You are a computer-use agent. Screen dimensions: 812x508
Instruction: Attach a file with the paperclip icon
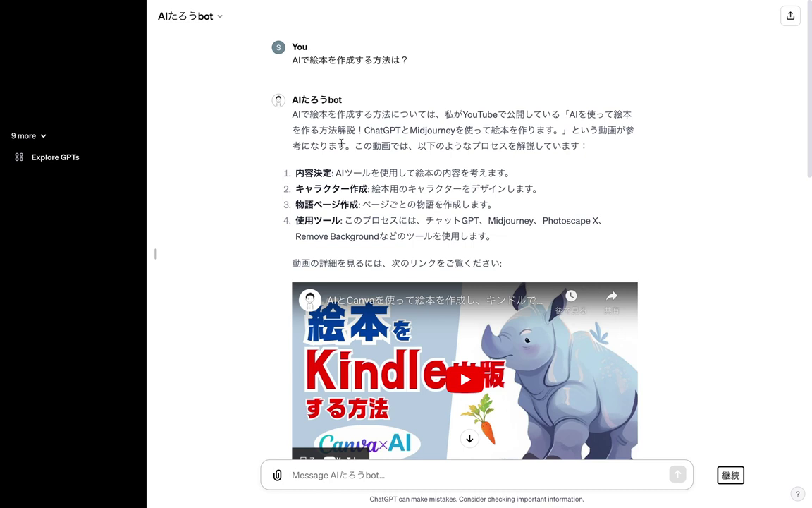click(x=278, y=475)
